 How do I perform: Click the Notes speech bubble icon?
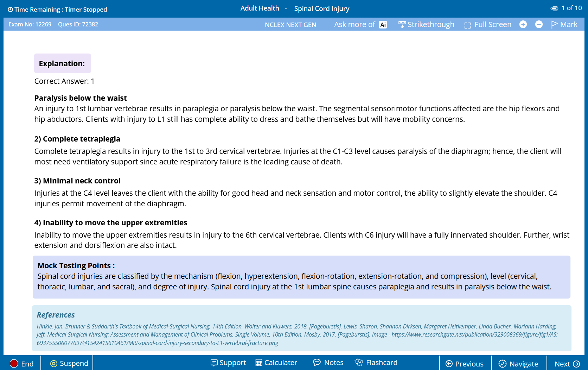317,362
